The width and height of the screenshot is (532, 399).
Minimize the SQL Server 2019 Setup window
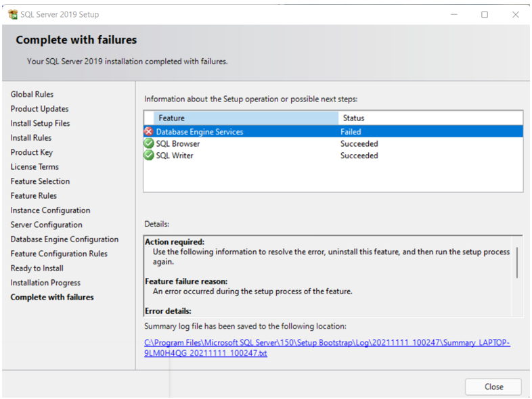(x=454, y=15)
